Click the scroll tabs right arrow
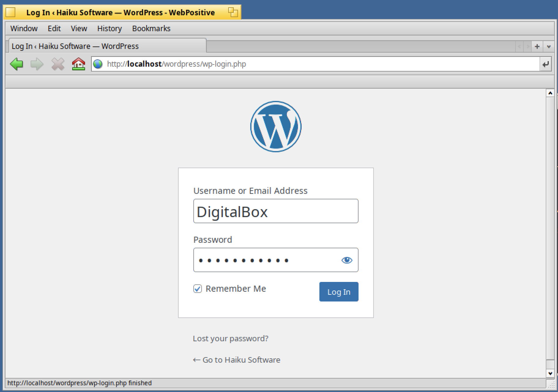Screen dimensions: 558x392 point(527,46)
